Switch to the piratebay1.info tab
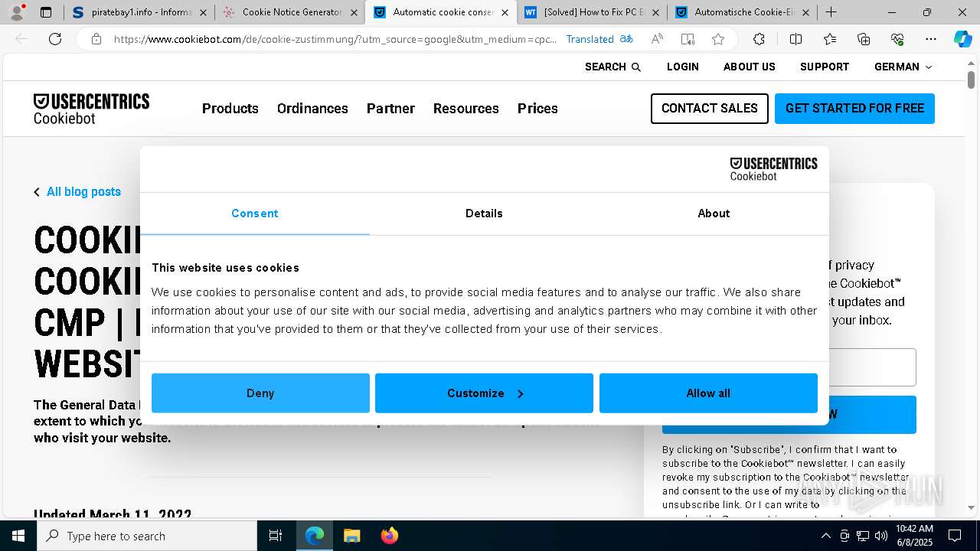Screen dimensions: 980x551 coord(140,12)
